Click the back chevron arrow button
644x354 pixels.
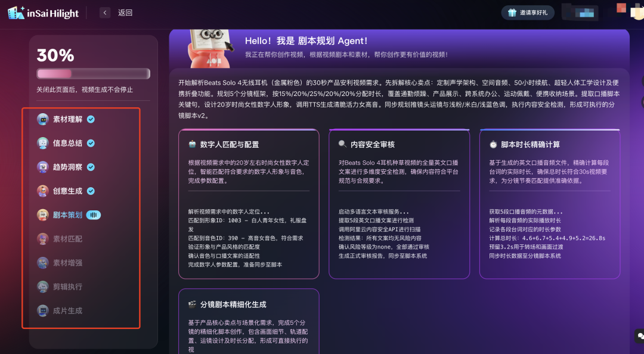coord(105,13)
